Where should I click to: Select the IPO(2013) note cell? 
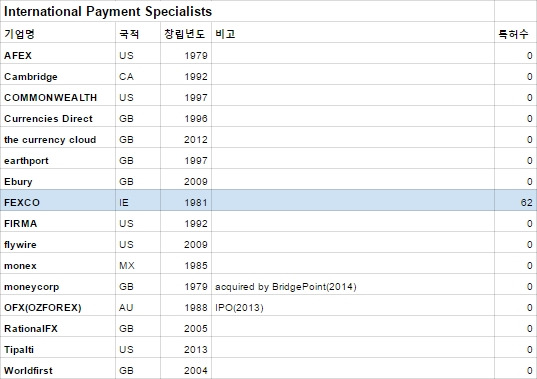click(353, 307)
